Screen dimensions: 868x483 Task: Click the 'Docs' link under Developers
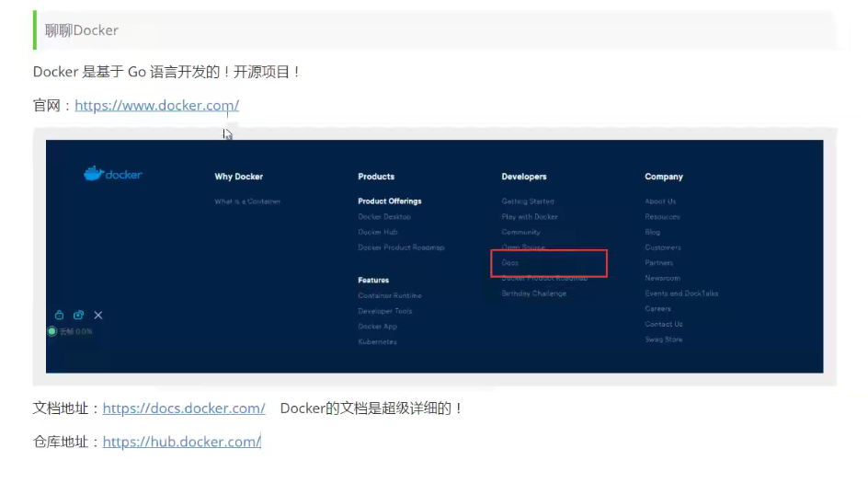click(509, 263)
